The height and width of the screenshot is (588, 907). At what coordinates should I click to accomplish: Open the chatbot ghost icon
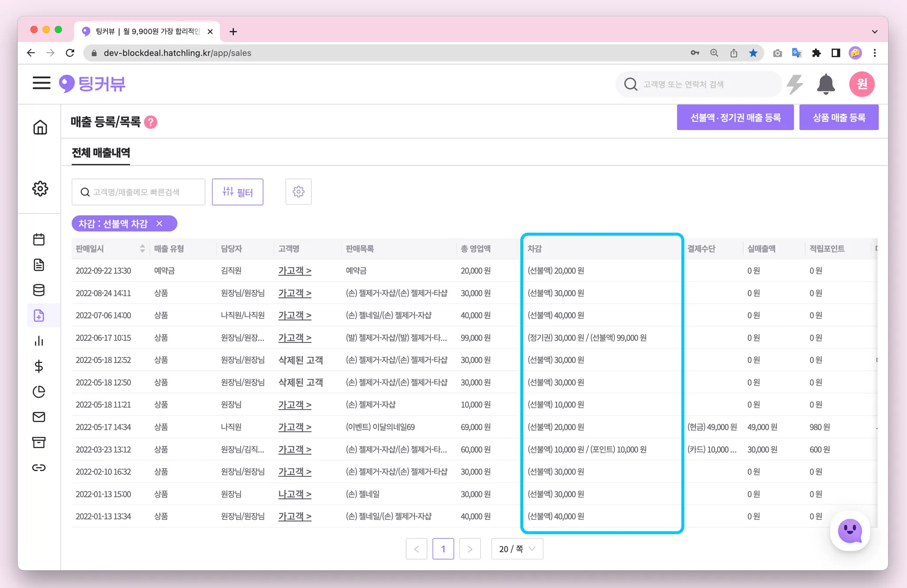pyautogui.click(x=849, y=531)
